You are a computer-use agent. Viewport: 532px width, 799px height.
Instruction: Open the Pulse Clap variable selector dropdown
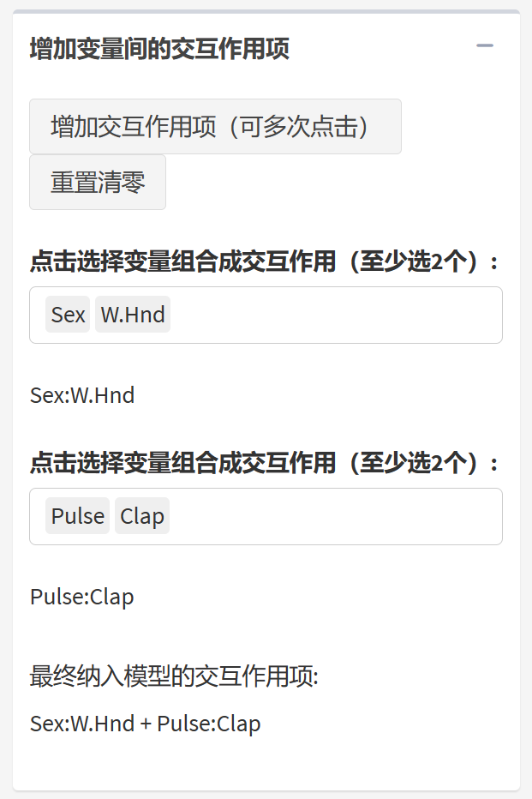334,516
